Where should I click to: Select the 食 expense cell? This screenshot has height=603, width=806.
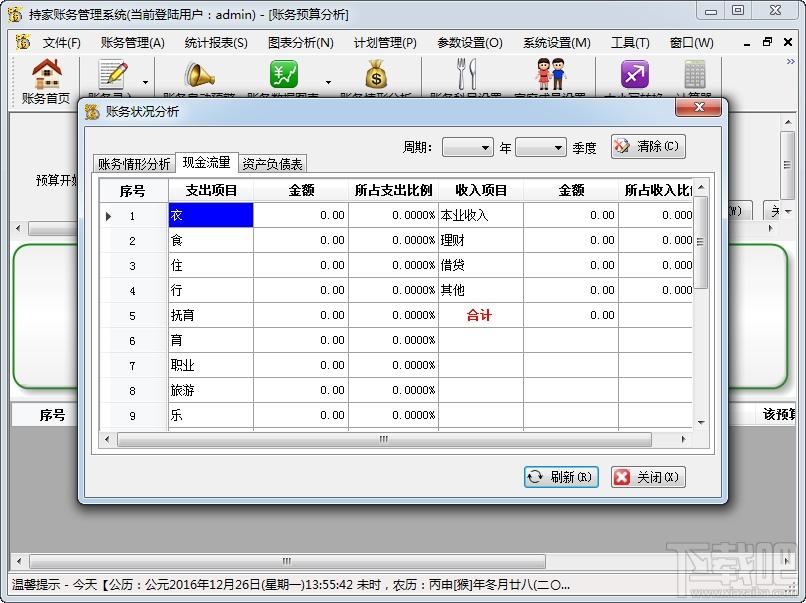point(211,240)
